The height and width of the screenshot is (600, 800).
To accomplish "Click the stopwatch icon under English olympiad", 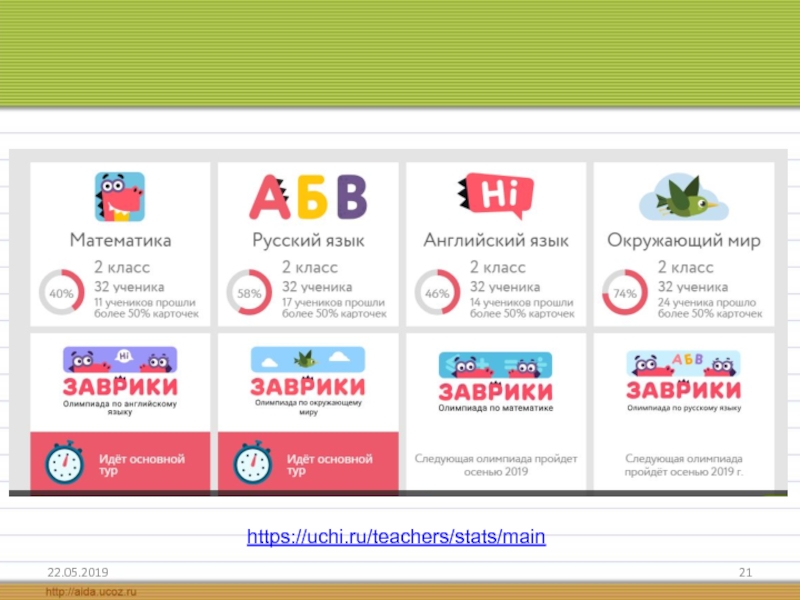I will click(x=64, y=463).
